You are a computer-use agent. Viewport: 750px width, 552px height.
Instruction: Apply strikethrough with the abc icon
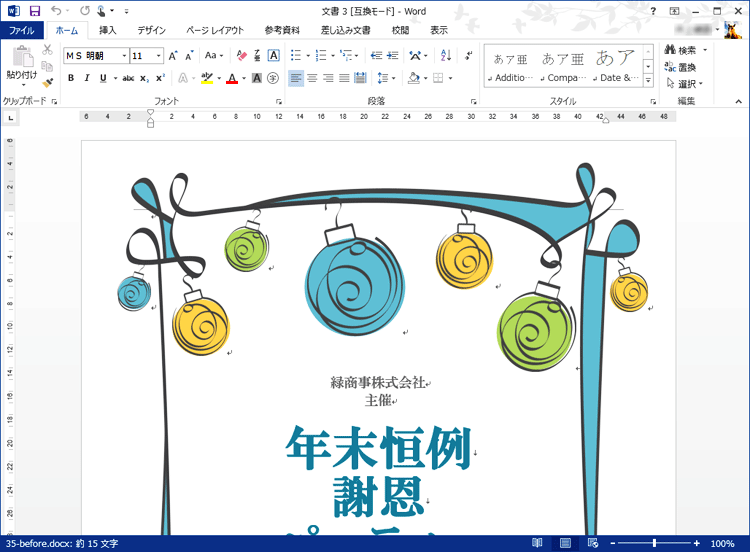tap(128, 78)
